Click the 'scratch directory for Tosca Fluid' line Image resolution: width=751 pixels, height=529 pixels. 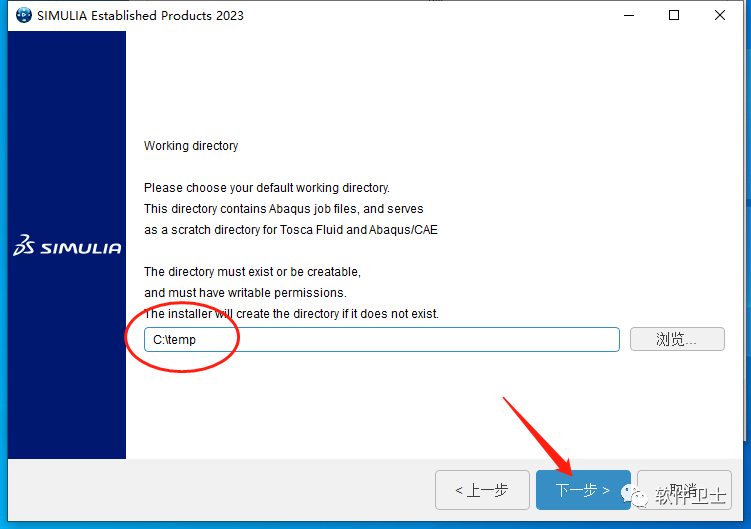pos(291,230)
